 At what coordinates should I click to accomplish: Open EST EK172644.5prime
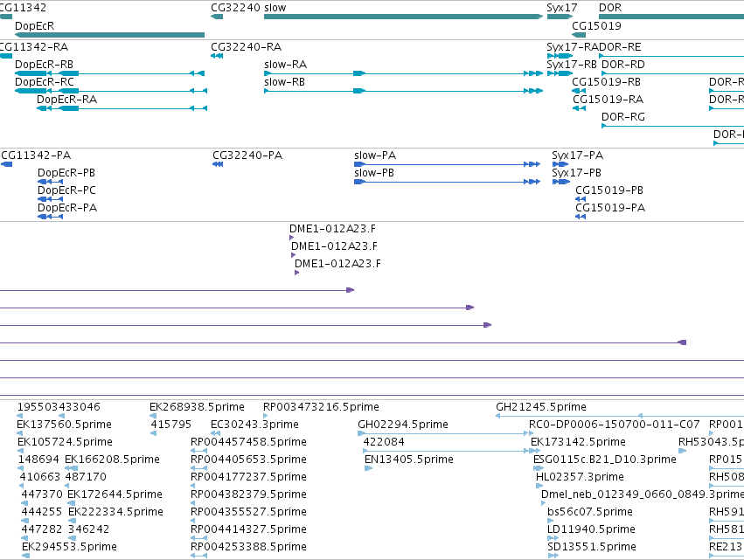(115, 495)
